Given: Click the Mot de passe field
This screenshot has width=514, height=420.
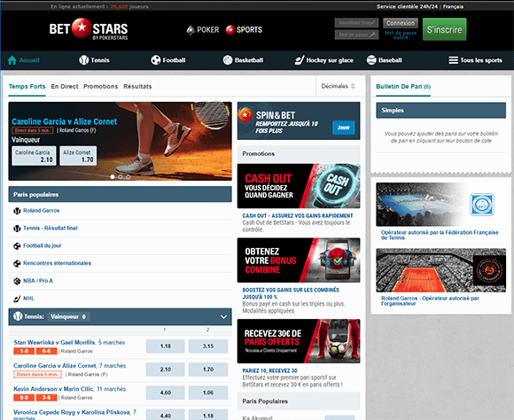Looking at the screenshot, I should point(356,35).
